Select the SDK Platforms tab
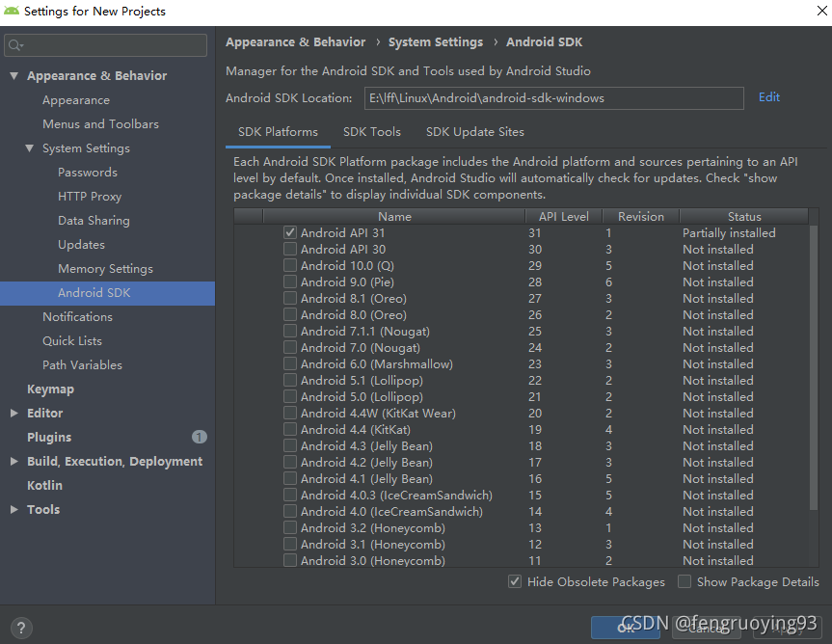832x644 pixels. pyautogui.click(x=278, y=132)
